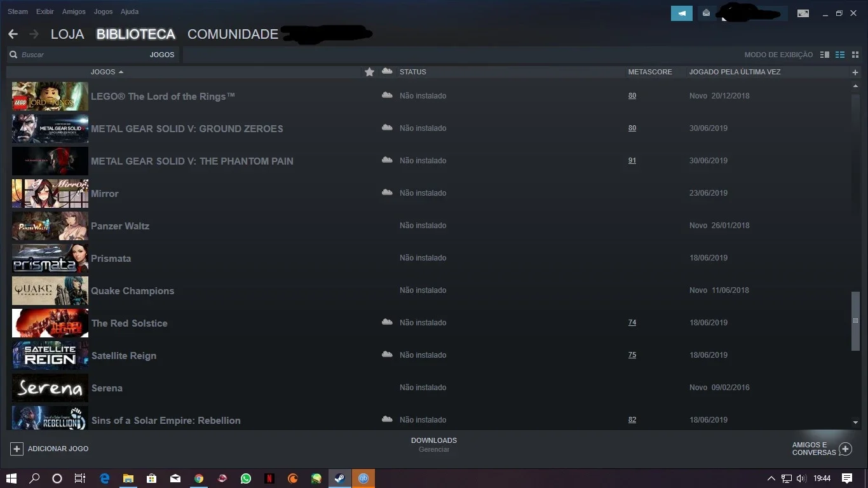Select the Serena game thumbnail
Image resolution: width=868 pixels, height=488 pixels.
click(x=50, y=388)
